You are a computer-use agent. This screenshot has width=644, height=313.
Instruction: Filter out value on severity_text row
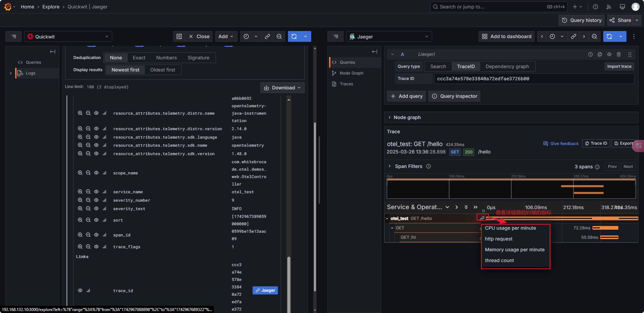[88, 208]
